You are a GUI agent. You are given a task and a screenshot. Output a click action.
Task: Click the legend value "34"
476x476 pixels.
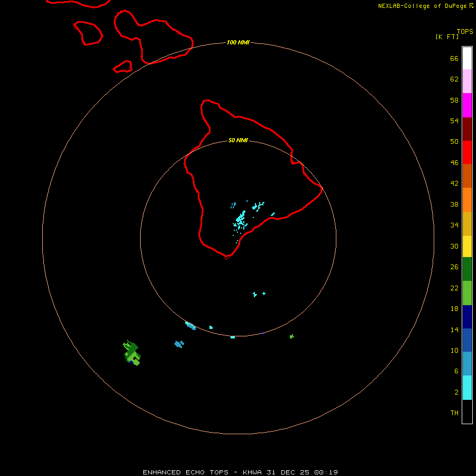coord(454,225)
